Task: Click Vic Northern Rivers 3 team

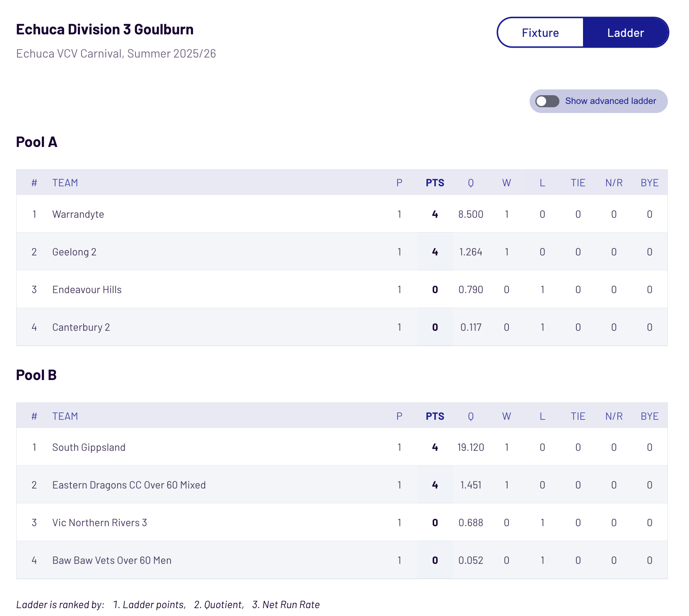Action: click(99, 522)
